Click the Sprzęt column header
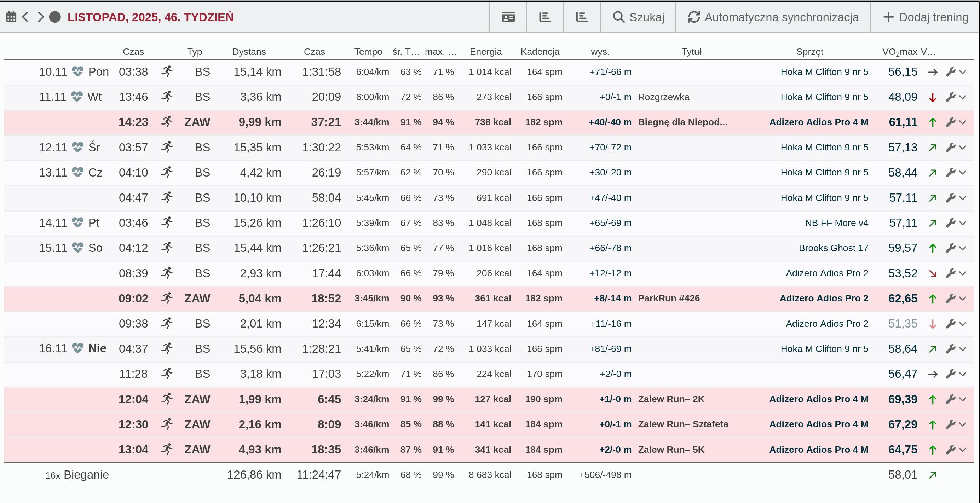Screen dimensions: 980x503 [x=809, y=52]
